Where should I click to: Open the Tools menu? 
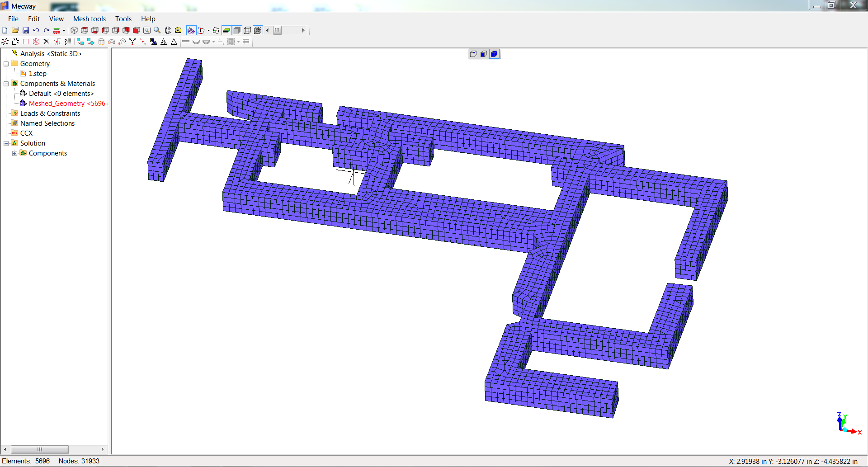(x=123, y=19)
